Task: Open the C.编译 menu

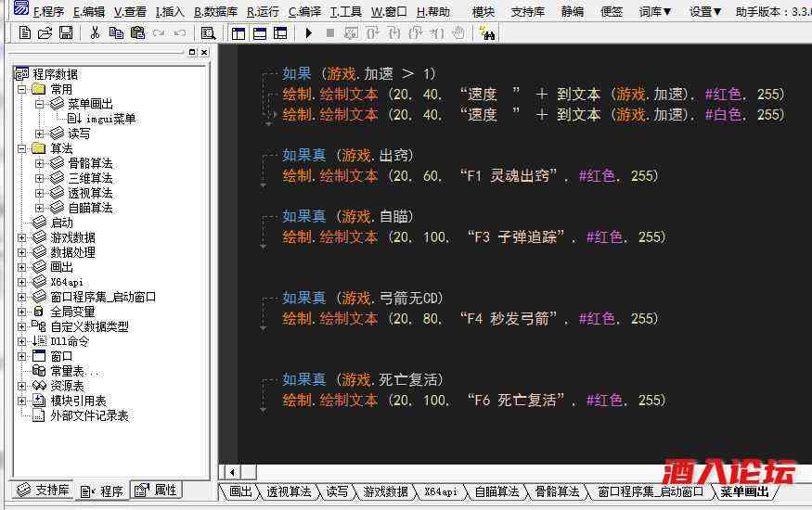Action: (x=304, y=12)
